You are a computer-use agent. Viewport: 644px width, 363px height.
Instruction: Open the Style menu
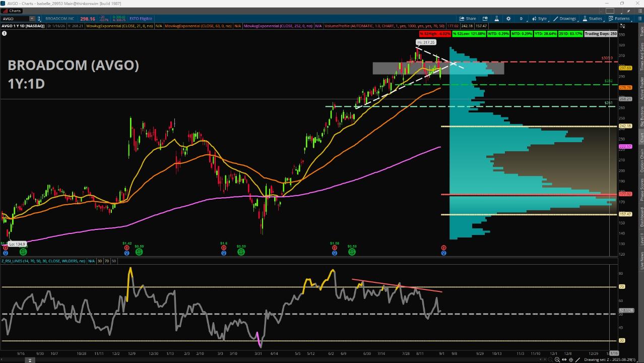pyautogui.click(x=539, y=19)
